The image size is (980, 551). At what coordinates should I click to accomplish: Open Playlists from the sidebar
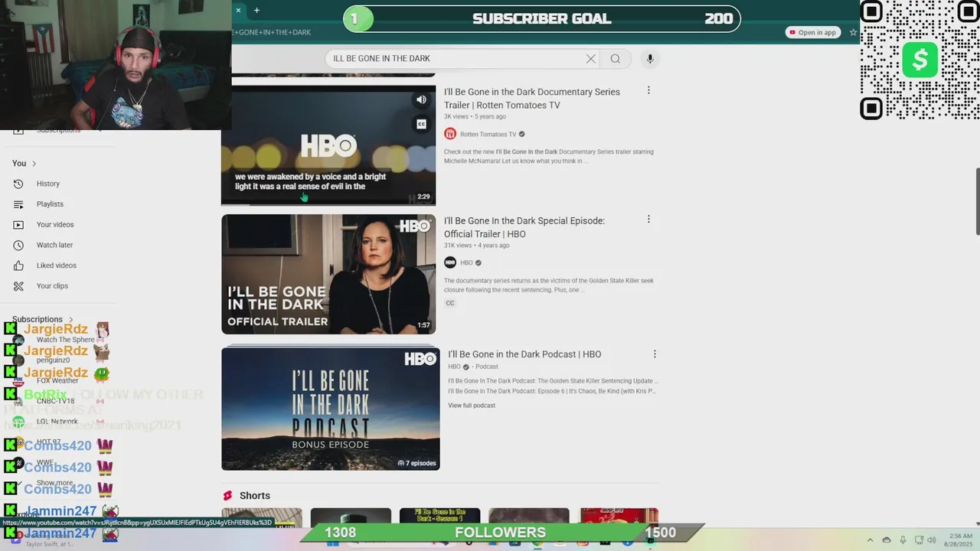50,204
